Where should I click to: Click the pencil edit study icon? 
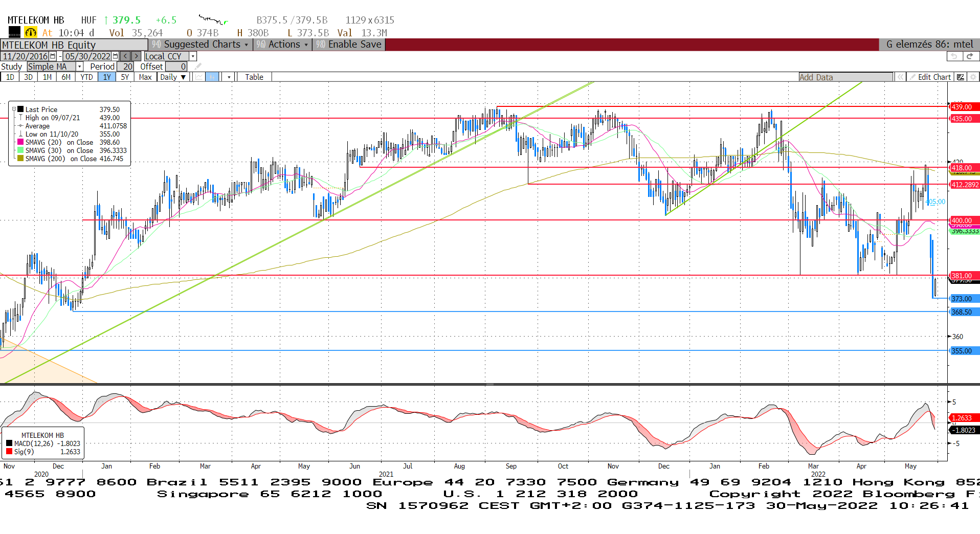pos(198,66)
